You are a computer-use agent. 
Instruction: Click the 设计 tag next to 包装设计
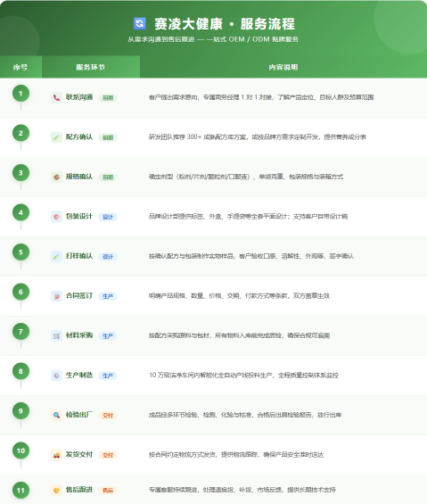click(108, 217)
